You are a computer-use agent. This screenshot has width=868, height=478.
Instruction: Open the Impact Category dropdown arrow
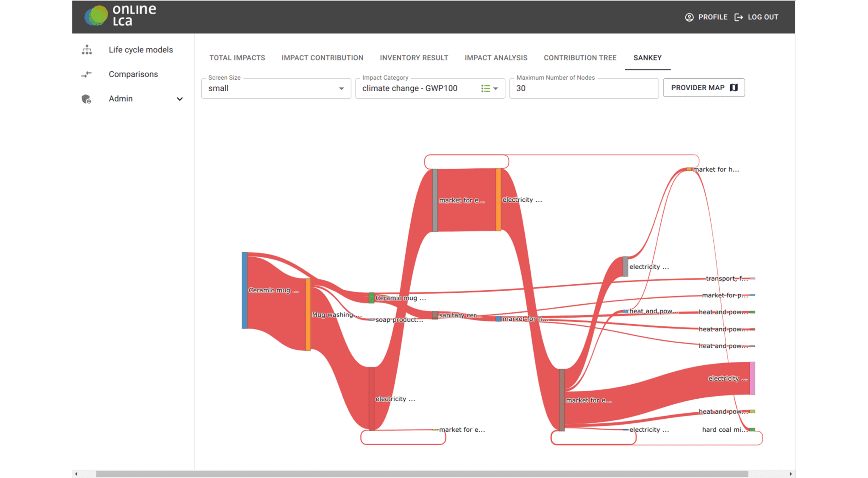click(x=496, y=89)
